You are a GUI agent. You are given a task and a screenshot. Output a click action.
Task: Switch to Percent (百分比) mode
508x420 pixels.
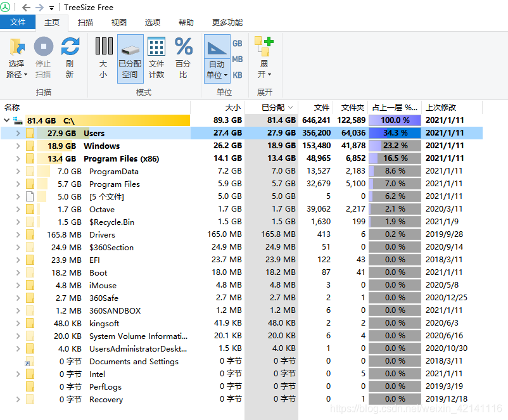pyautogui.click(x=183, y=58)
